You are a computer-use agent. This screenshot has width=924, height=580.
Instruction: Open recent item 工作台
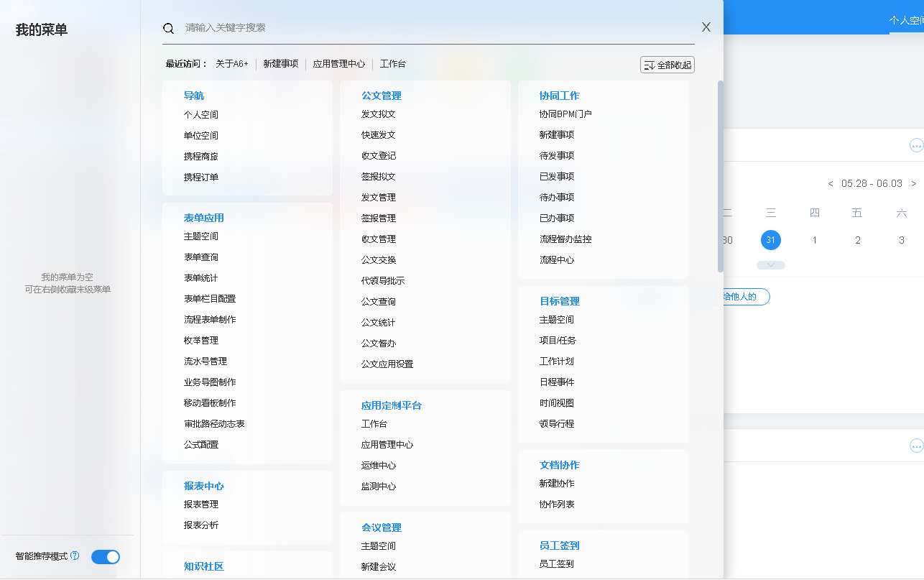[x=393, y=64]
